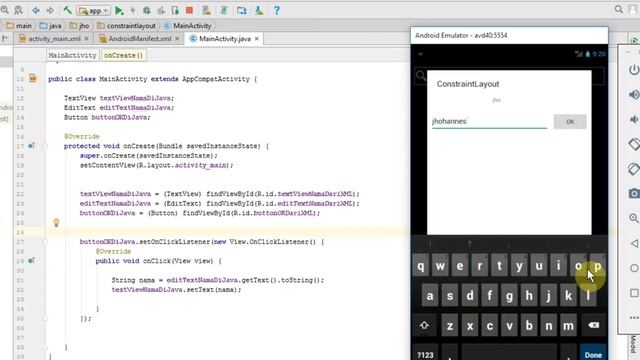Click the jhohannes text field in the emulator
The height and width of the screenshot is (360, 640).
[489, 121]
